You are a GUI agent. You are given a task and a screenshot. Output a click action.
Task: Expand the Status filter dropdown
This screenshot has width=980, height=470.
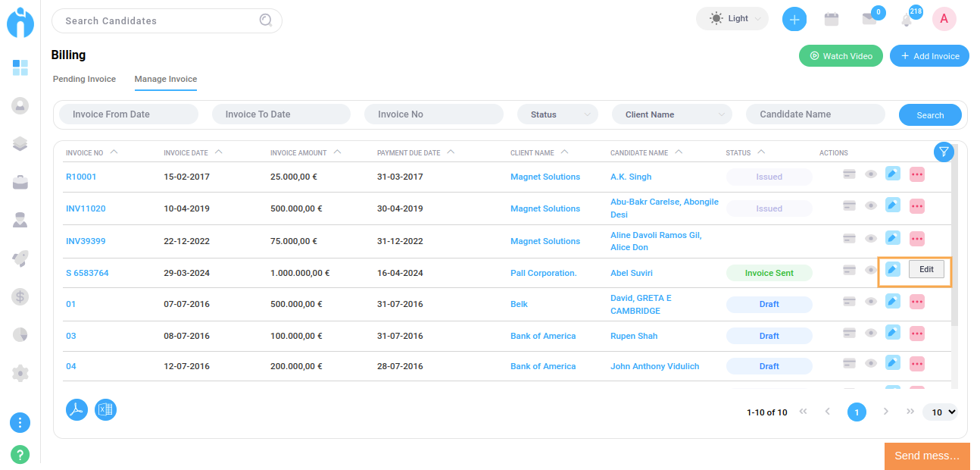point(557,114)
